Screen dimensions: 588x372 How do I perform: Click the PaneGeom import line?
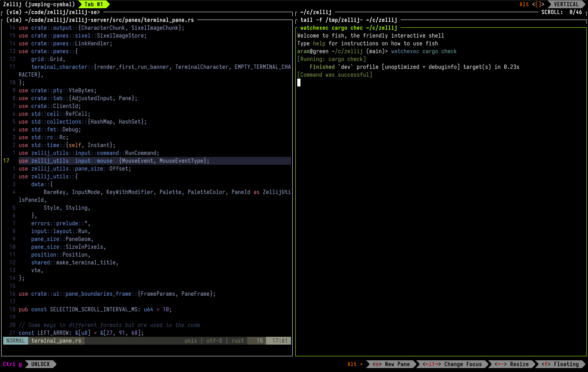pos(63,239)
